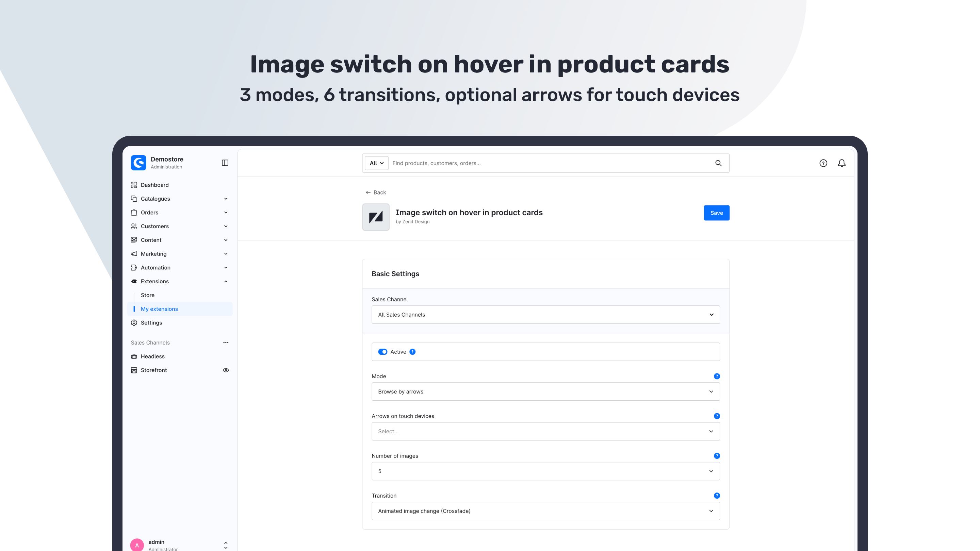980x551 pixels.
Task: Open the Number of images dropdown
Action: tap(545, 471)
